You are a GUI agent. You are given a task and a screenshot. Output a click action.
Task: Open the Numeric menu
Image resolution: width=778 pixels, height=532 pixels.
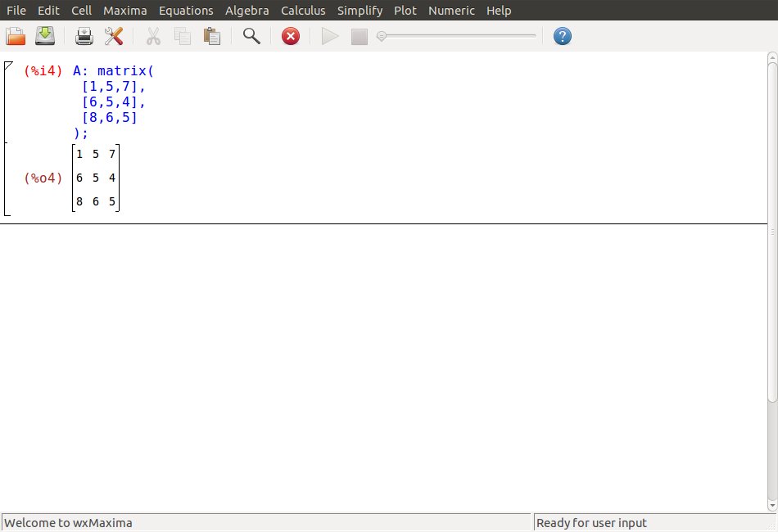point(451,11)
